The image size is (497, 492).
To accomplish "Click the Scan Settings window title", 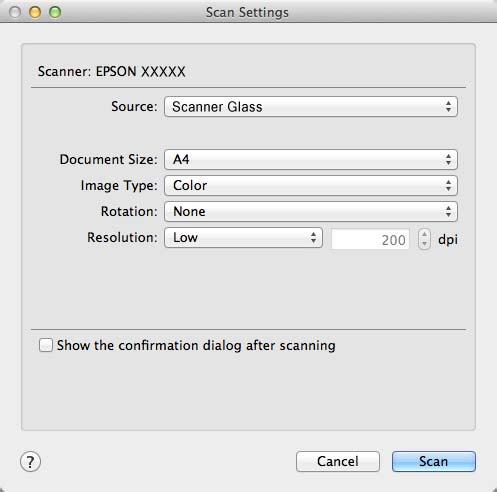I will pos(247,12).
